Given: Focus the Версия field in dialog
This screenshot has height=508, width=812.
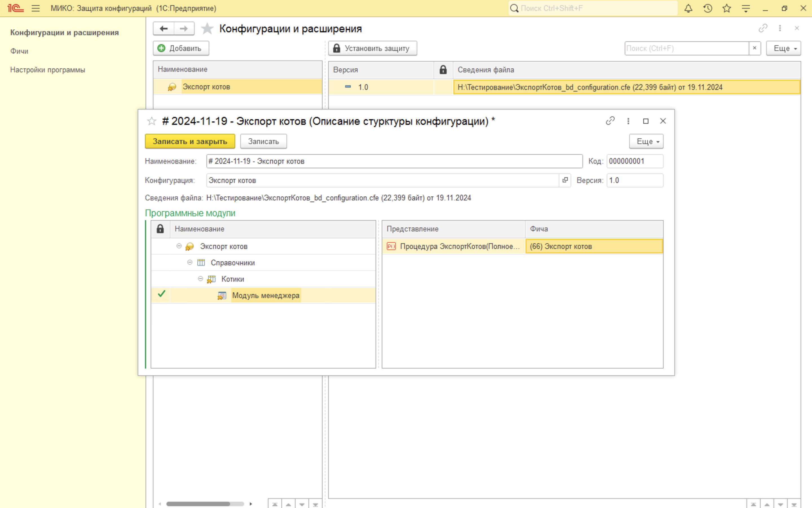Looking at the screenshot, I should 635,180.
